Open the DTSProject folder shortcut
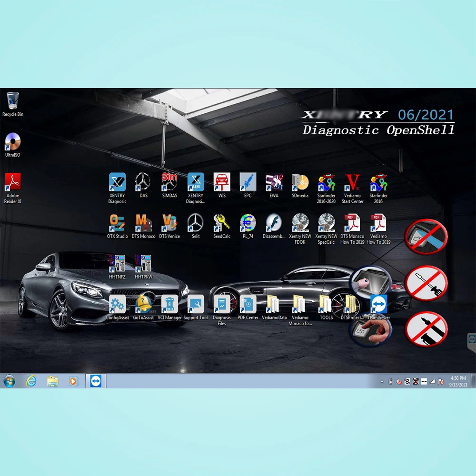The image size is (476, 476). 352,307
